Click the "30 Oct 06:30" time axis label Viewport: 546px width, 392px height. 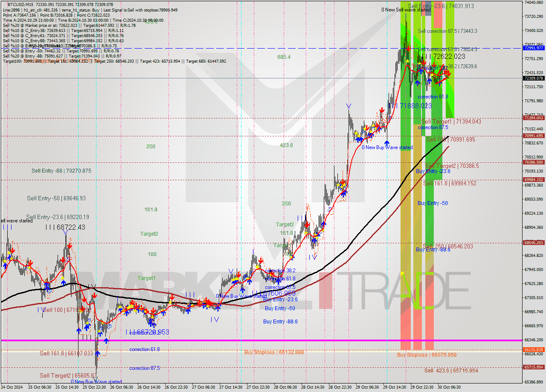(450, 387)
